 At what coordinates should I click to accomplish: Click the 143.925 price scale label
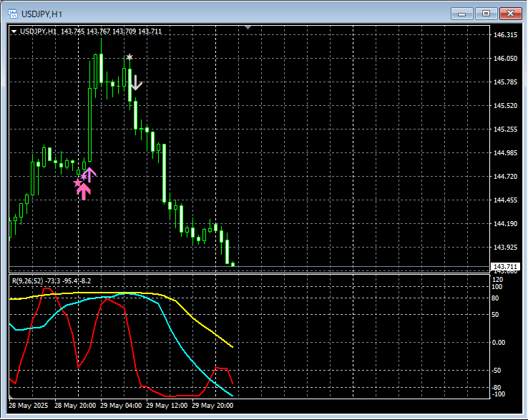[x=505, y=248]
